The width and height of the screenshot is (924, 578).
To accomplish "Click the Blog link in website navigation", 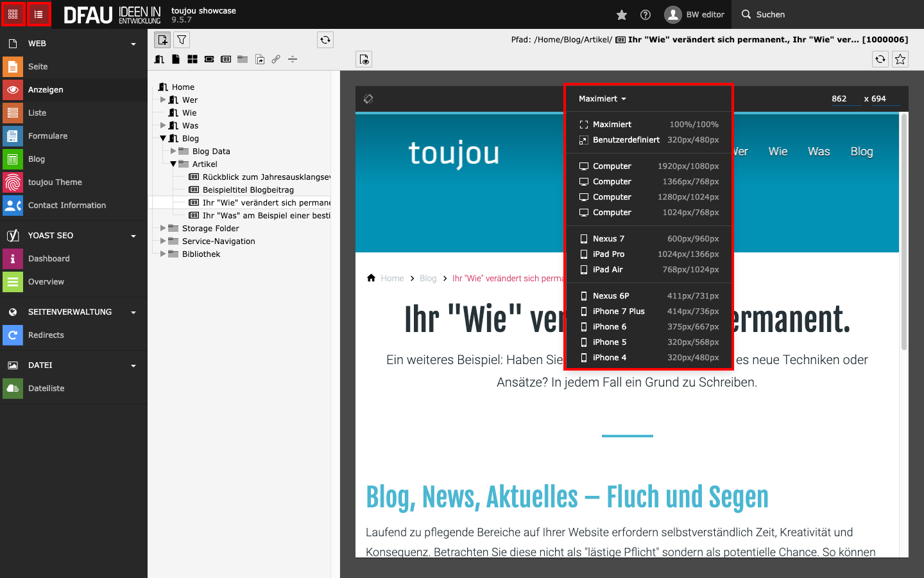I will (861, 152).
